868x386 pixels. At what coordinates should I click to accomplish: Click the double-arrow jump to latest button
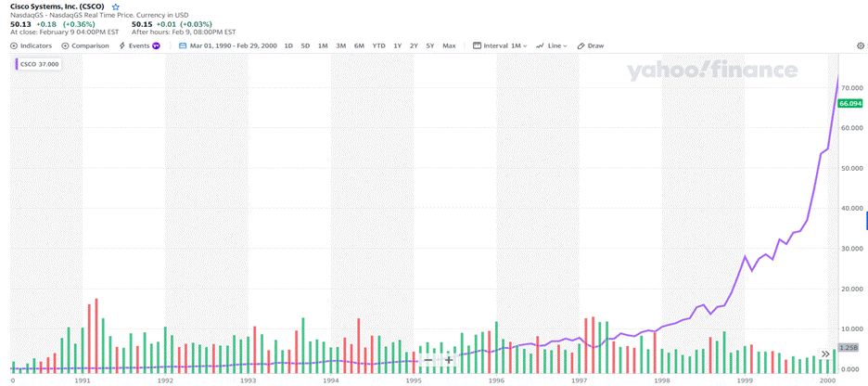point(825,354)
